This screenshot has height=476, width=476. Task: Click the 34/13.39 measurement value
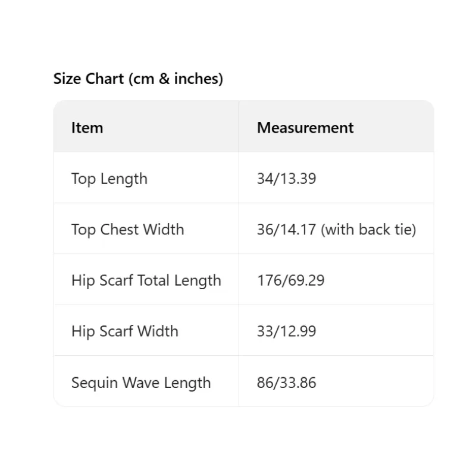point(286,178)
